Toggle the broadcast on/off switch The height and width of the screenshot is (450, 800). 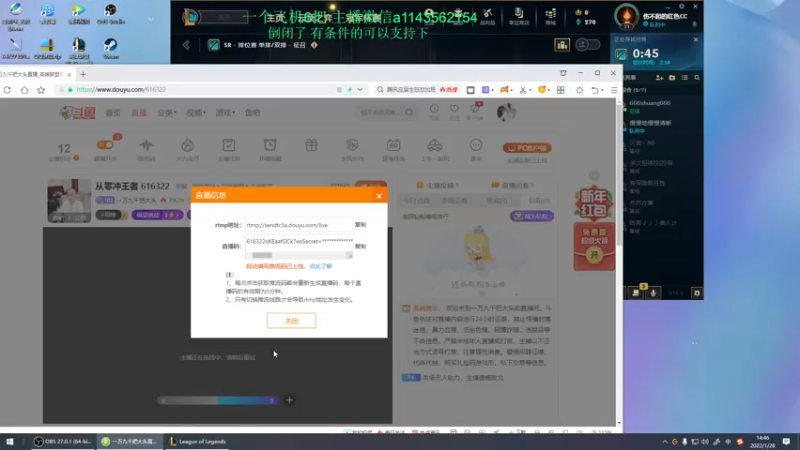coord(105,145)
